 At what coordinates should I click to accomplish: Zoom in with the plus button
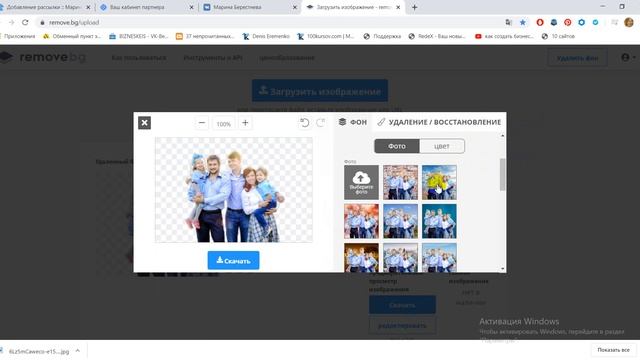click(245, 123)
